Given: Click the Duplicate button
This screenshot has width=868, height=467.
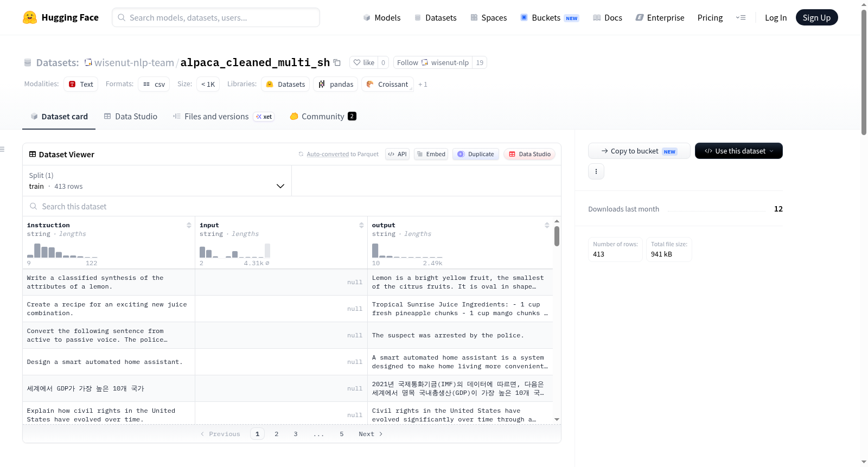Looking at the screenshot, I should [476, 154].
